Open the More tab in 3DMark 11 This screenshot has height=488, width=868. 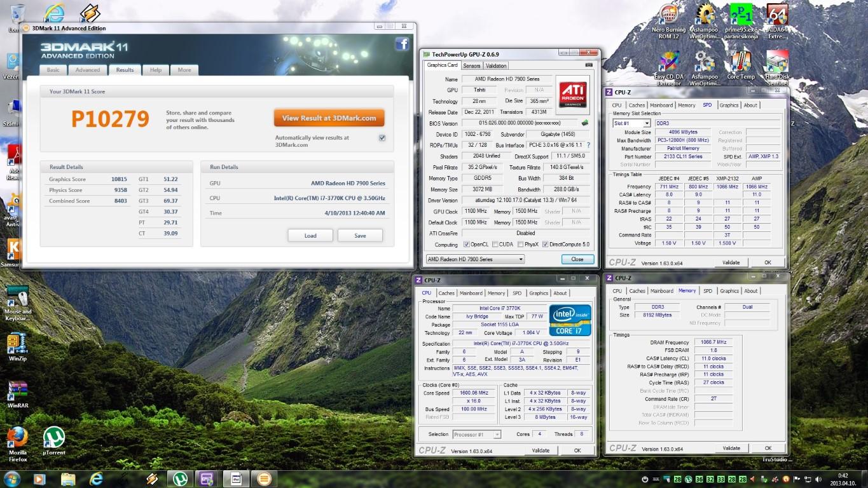click(184, 70)
